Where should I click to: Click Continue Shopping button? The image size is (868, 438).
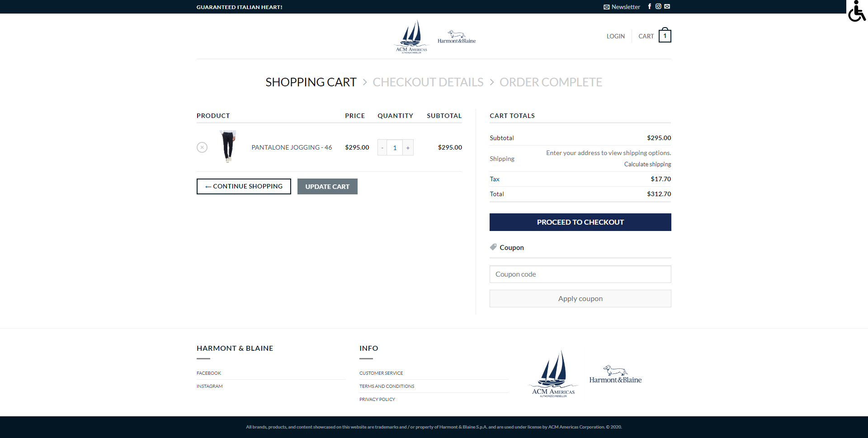pyautogui.click(x=244, y=186)
